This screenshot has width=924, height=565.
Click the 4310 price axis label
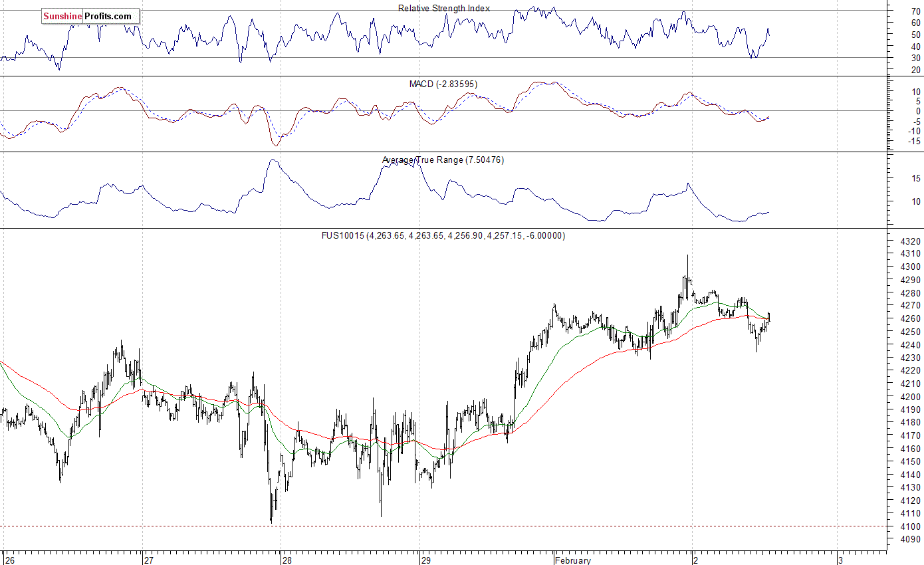coord(912,254)
